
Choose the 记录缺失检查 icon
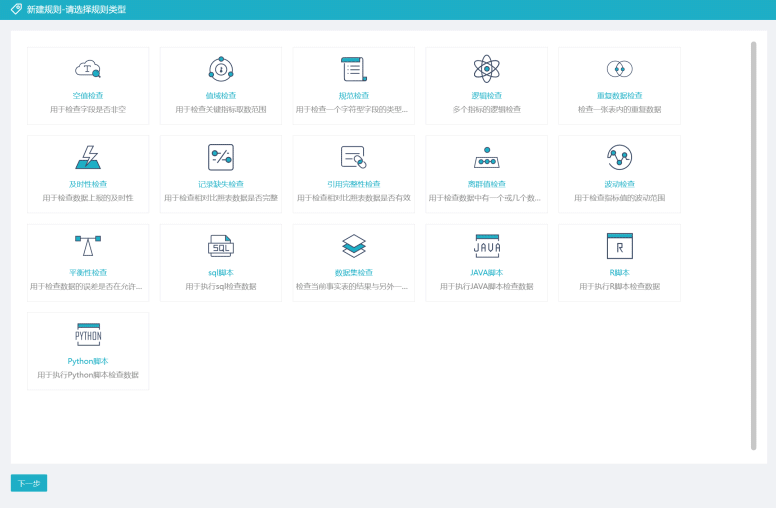click(221, 157)
